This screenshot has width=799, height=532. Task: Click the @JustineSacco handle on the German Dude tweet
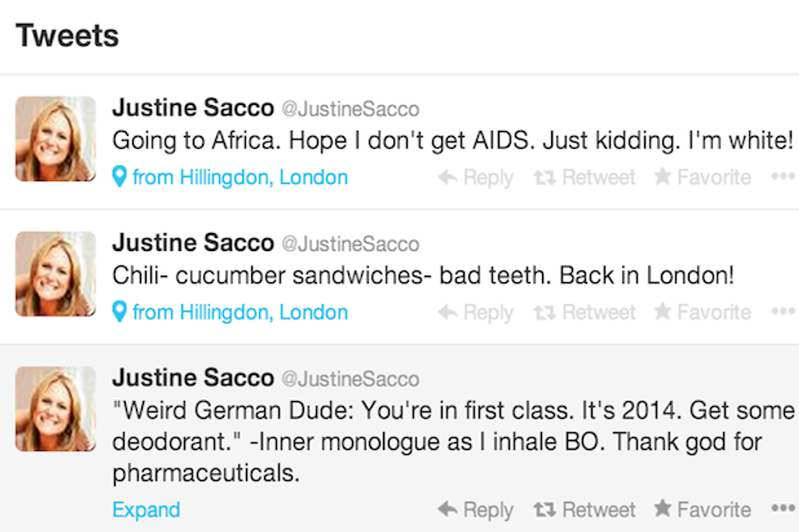(350, 379)
